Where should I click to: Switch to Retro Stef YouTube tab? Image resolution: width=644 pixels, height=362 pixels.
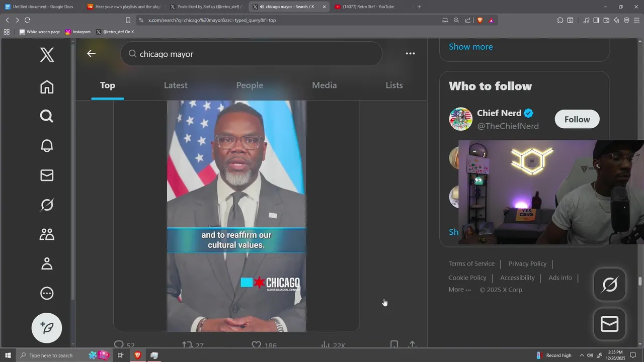[x=370, y=7]
